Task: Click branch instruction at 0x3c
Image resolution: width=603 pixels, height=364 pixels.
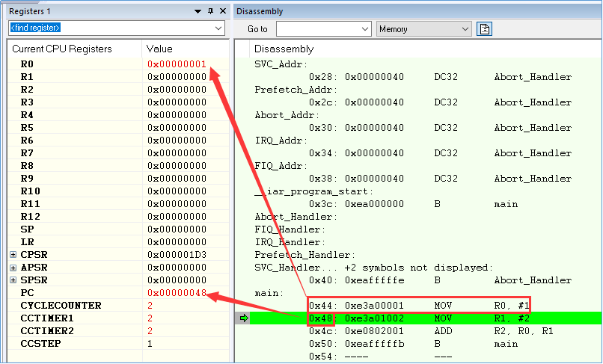Action: coord(426,203)
